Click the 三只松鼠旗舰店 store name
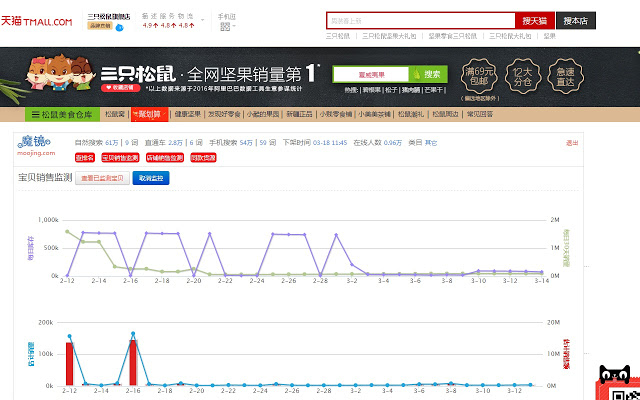The image size is (640, 400). [109, 17]
